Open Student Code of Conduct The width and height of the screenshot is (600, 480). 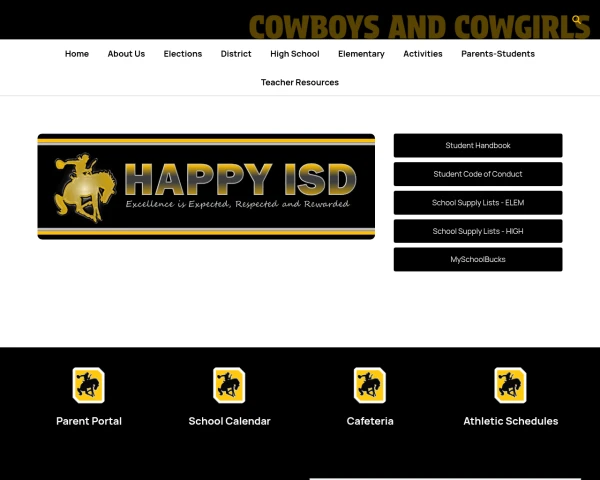click(478, 174)
